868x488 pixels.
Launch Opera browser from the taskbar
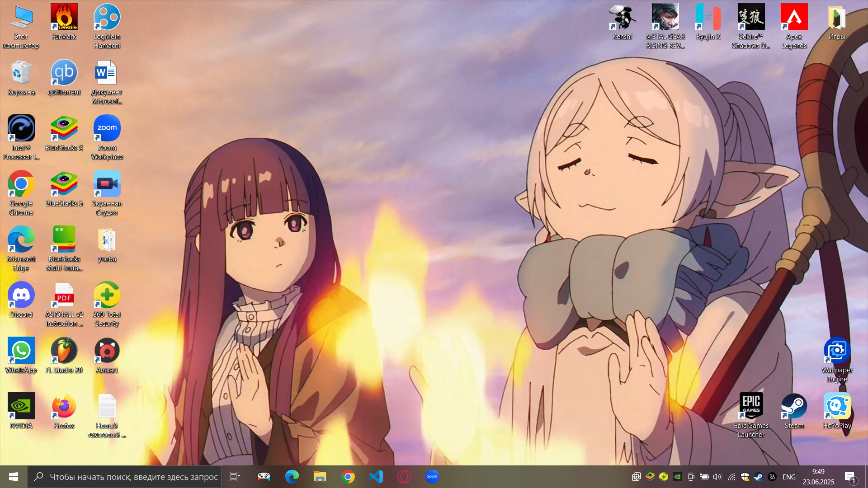404,477
